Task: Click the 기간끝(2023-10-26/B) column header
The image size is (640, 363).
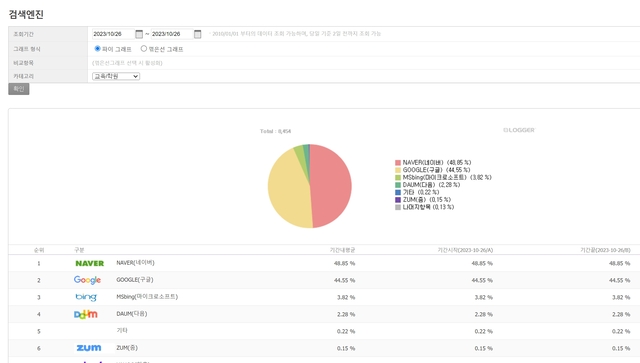Action: pos(605,250)
